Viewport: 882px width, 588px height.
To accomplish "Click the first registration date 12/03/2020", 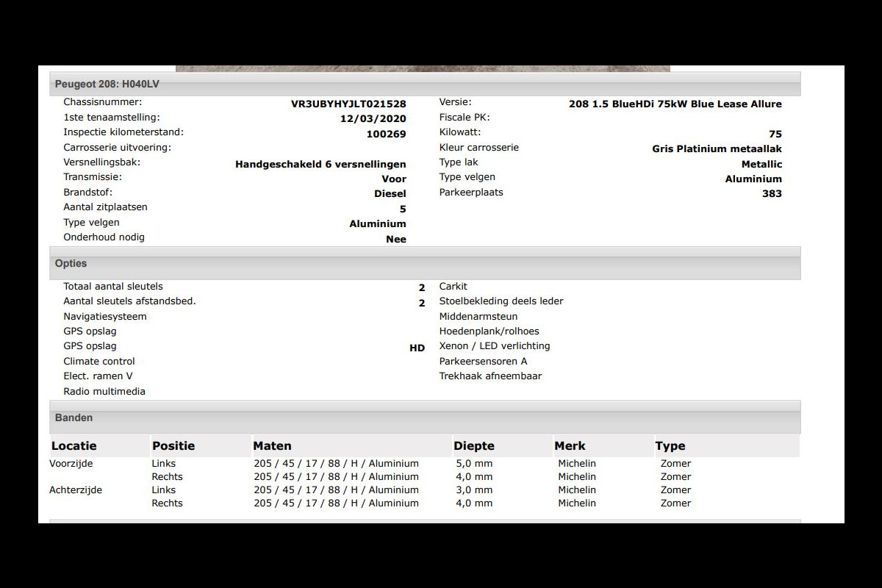I will (x=373, y=119).
